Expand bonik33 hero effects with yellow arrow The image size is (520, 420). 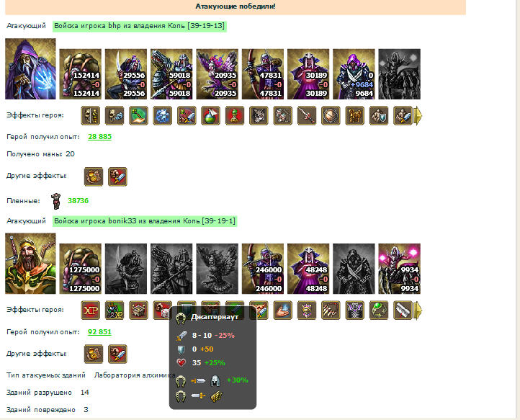click(x=419, y=310)
